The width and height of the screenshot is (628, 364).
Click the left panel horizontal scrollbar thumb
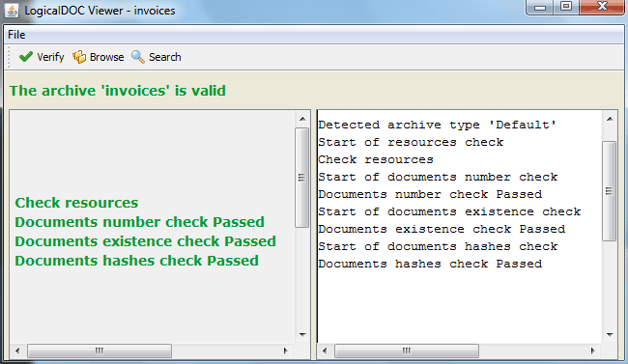pyautogui.click(x=100, y=350)
